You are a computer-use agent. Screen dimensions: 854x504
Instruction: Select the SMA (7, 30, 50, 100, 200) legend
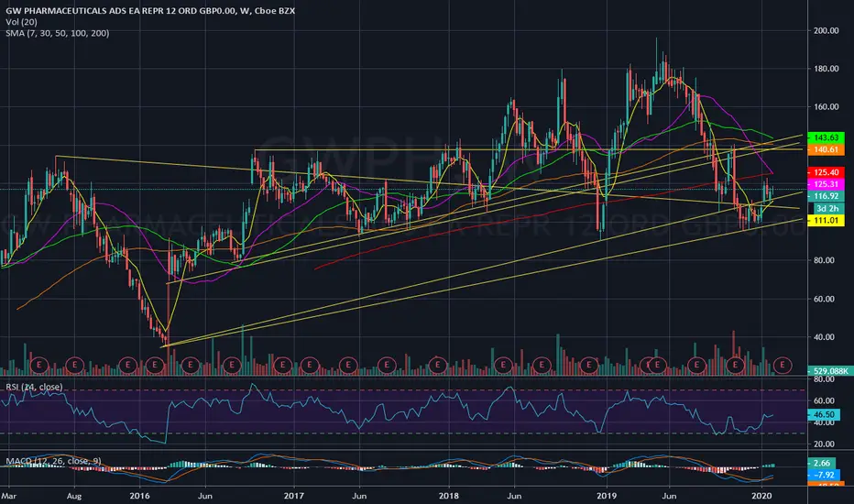point(57,33)
